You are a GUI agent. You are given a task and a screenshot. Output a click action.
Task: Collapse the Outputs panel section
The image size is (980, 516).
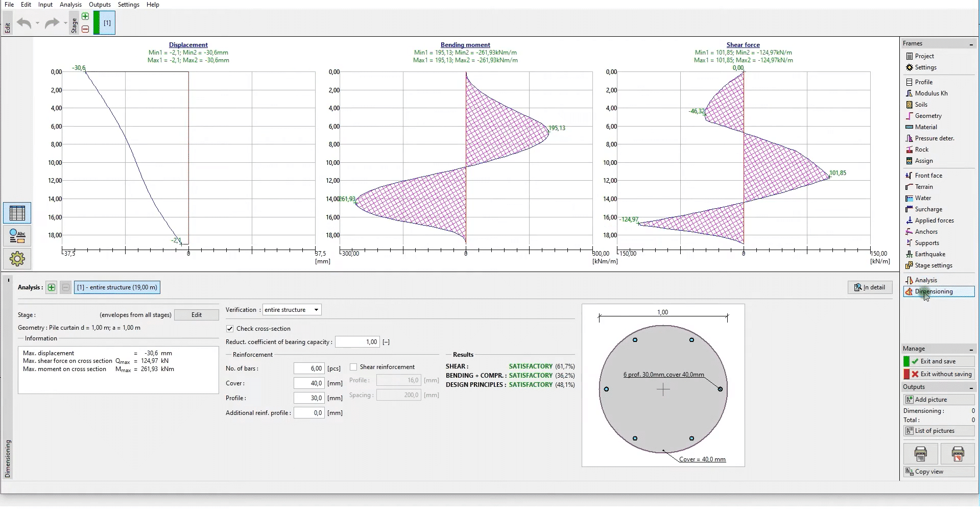971,387
